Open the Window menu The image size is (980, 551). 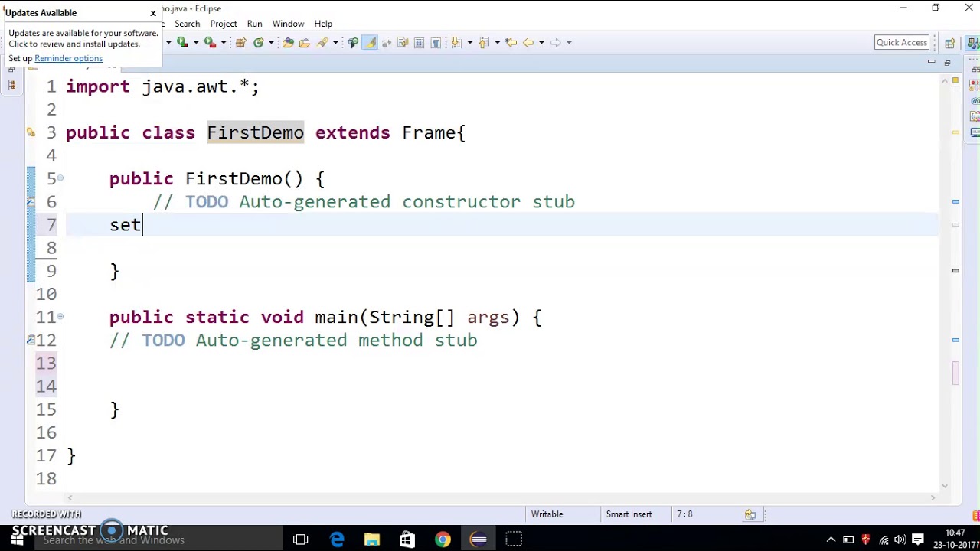tap(288, 24)
